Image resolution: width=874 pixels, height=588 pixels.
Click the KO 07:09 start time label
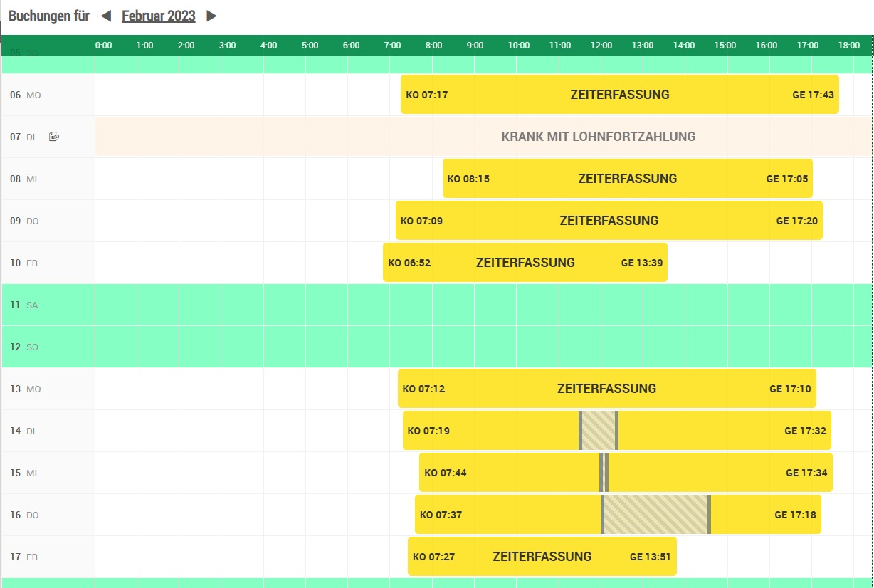(421, 221)
